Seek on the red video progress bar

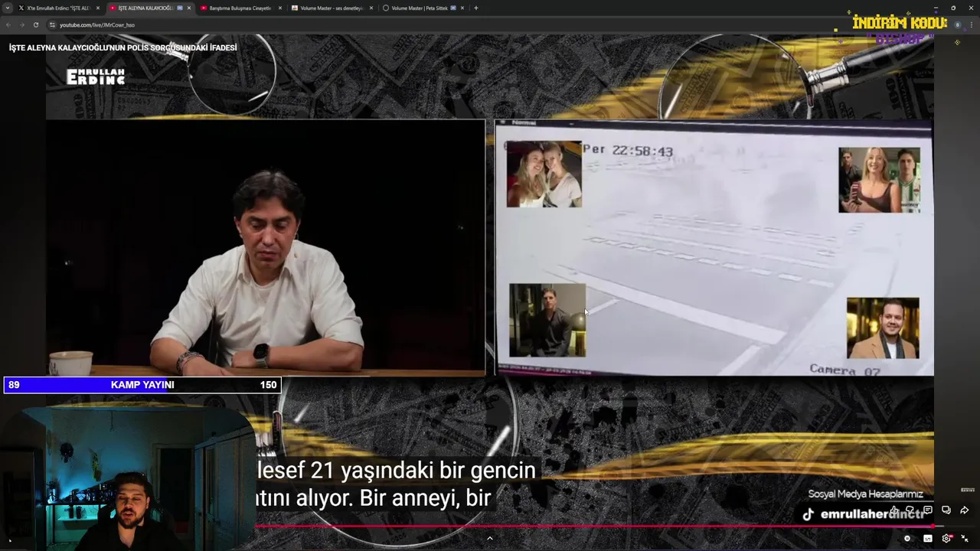tap(490, 527)
